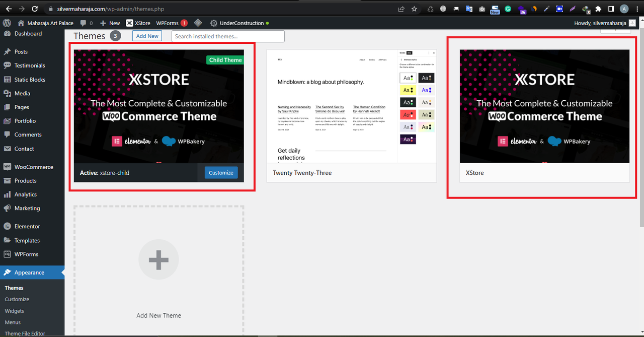Click the browser back arrow
The image size is (644, 337).
click(9, 9)
